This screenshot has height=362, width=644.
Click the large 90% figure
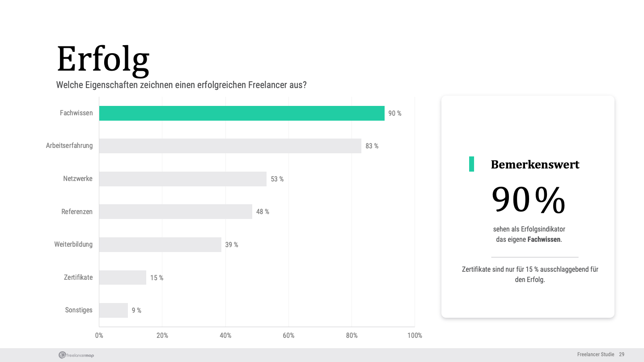tap(528, 201)
